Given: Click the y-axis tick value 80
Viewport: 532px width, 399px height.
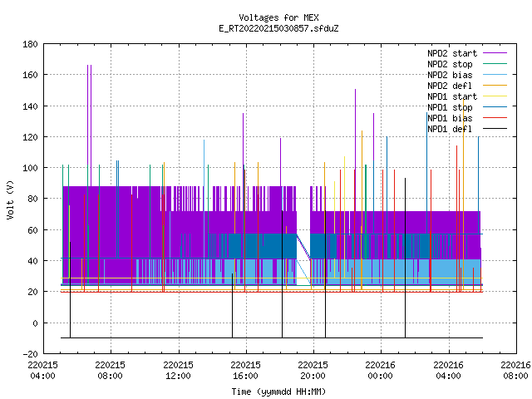Looking at the screenshot, I should click(x=32, y=199).
